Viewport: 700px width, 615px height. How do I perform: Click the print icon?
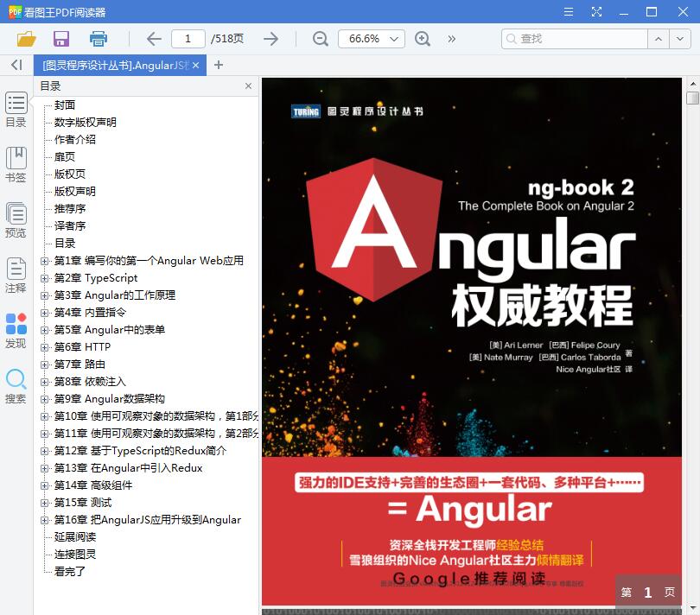tap(99, 39)
